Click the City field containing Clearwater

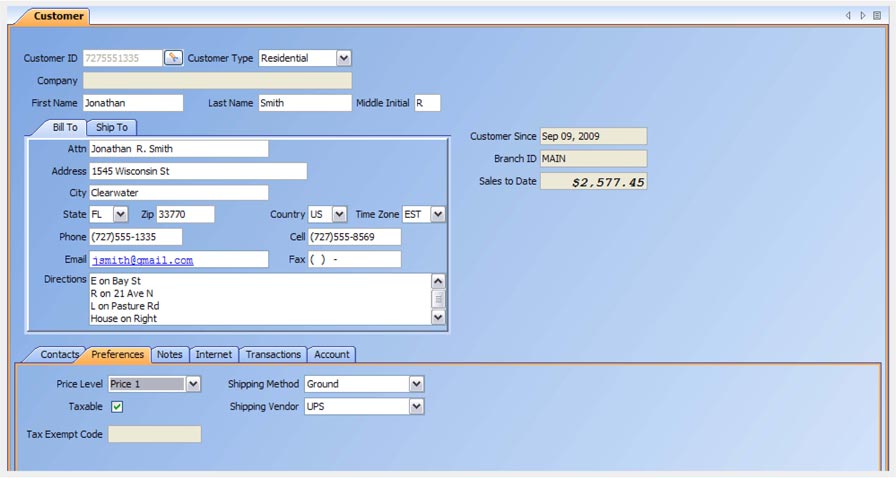(179, 193)
